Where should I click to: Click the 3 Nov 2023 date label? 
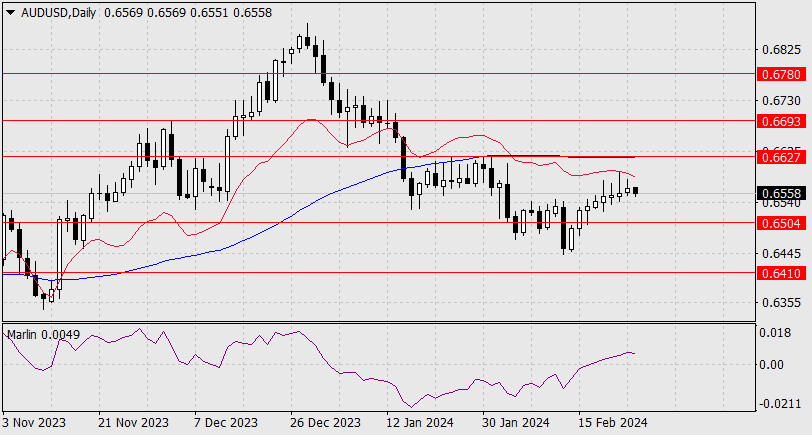(x=34, y=423)
